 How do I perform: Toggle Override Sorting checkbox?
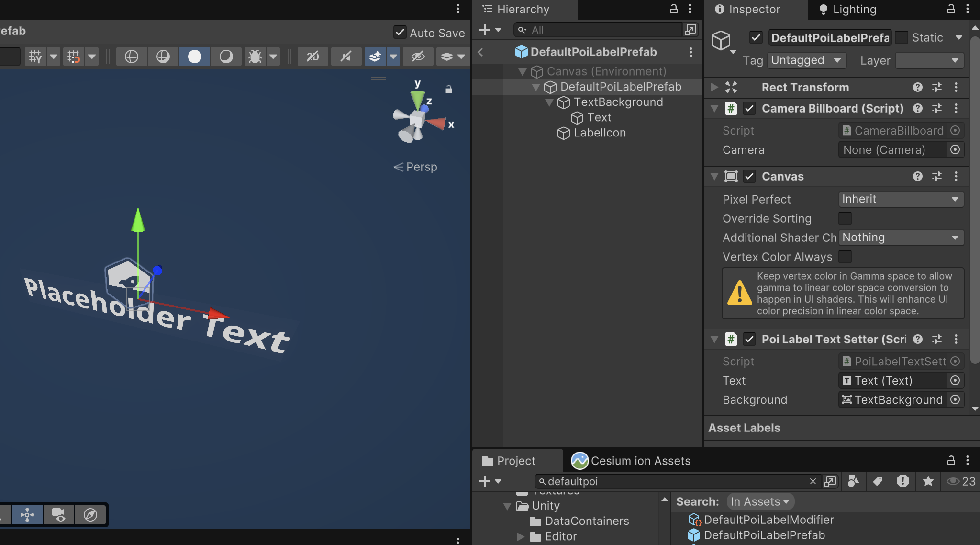845,218
